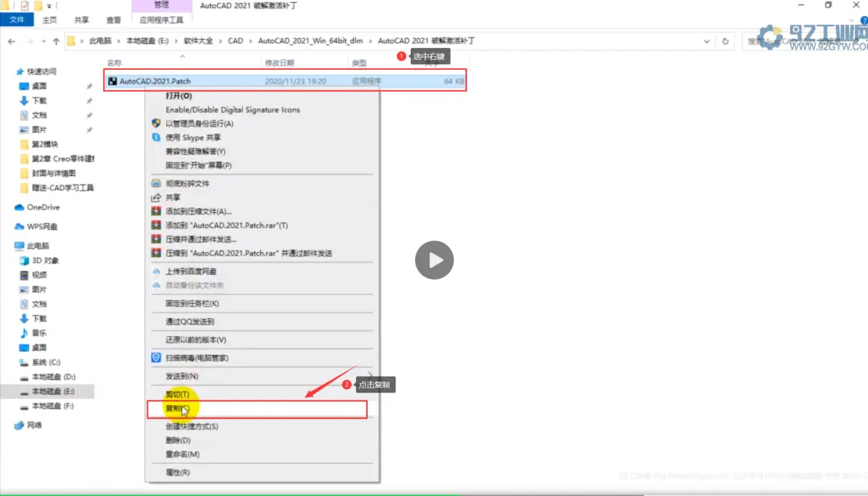Click the shield icon beside 以管理员身份运行
The image size is (868, 496).
click(156, 123)
